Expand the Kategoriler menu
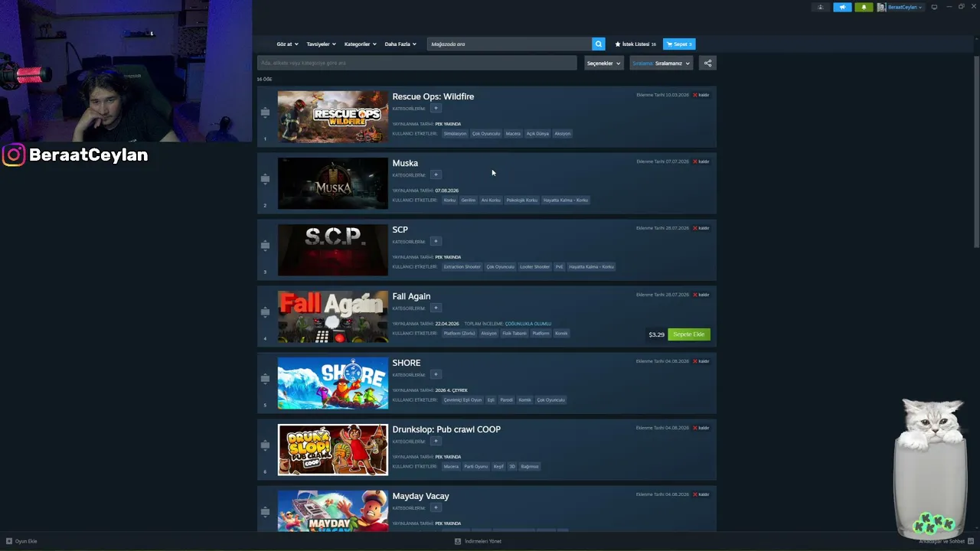The height and width of the screenshot is (551, 980). tap(360, 44)
